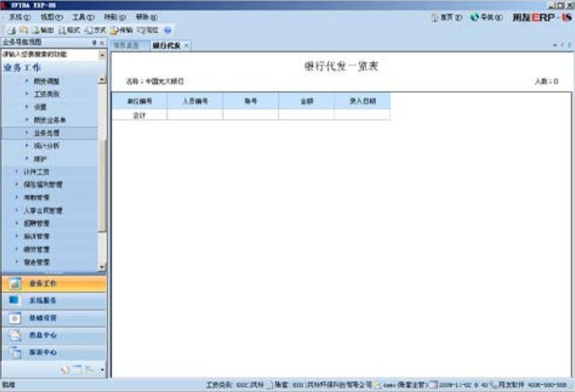Screen dimensions: 575x392
Task: Click the 基础设置 bar icon
Action: tap(15, 318)
